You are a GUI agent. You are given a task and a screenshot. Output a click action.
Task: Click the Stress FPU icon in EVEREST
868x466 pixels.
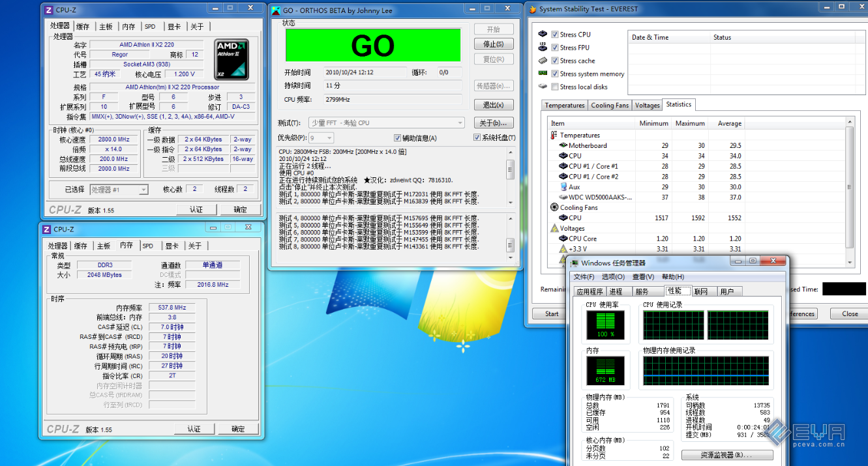tap(543, 47)
